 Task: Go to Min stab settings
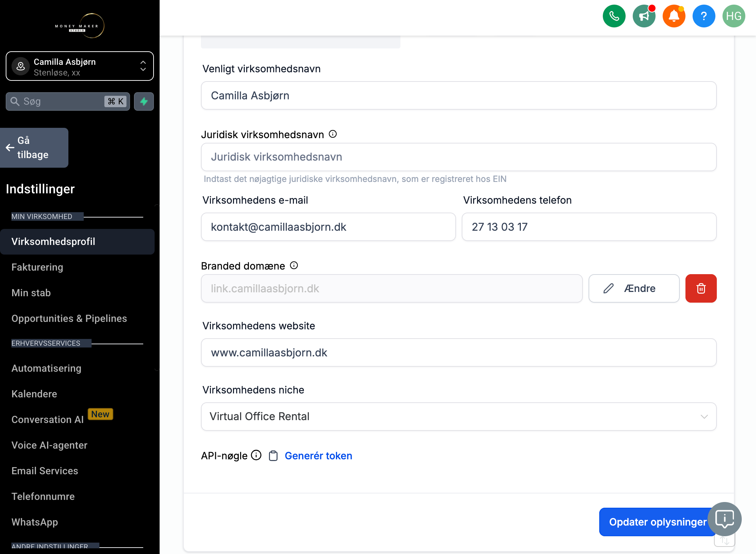(31, 293)
